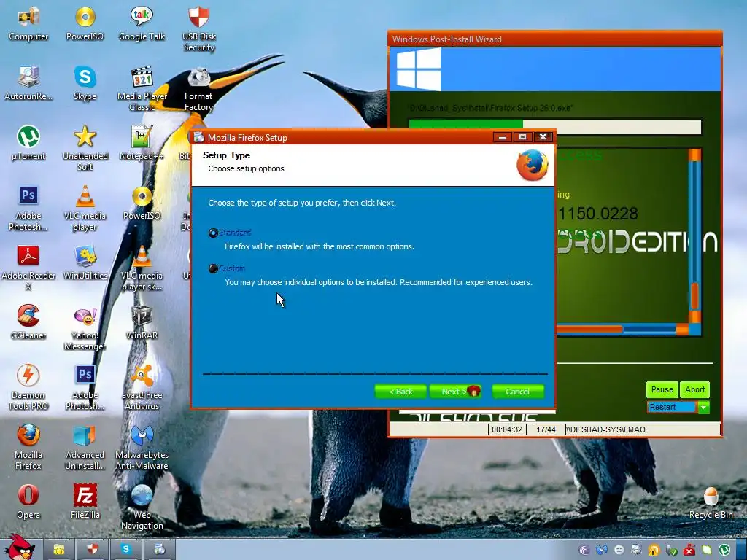Select the µTorrent desktop shortcut
The image size is (747, 560).
(x=28, y=143)
